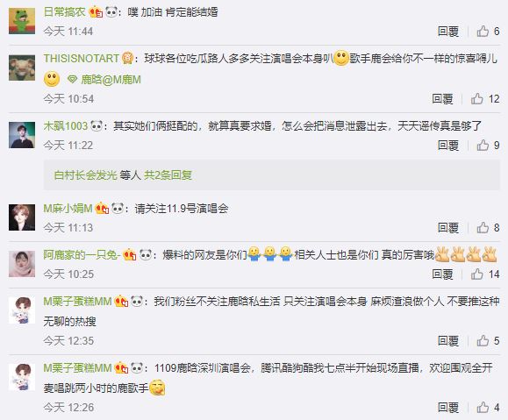Like M麻小娟M's comment about 11.9 concert
The image size is (508, 420).
point(483,227)
